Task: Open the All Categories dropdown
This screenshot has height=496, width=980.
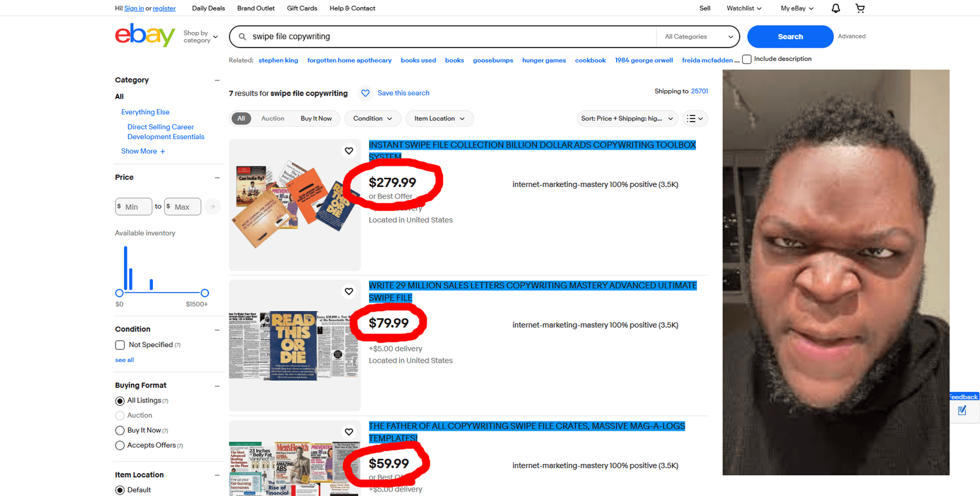Action: (698, 37)
